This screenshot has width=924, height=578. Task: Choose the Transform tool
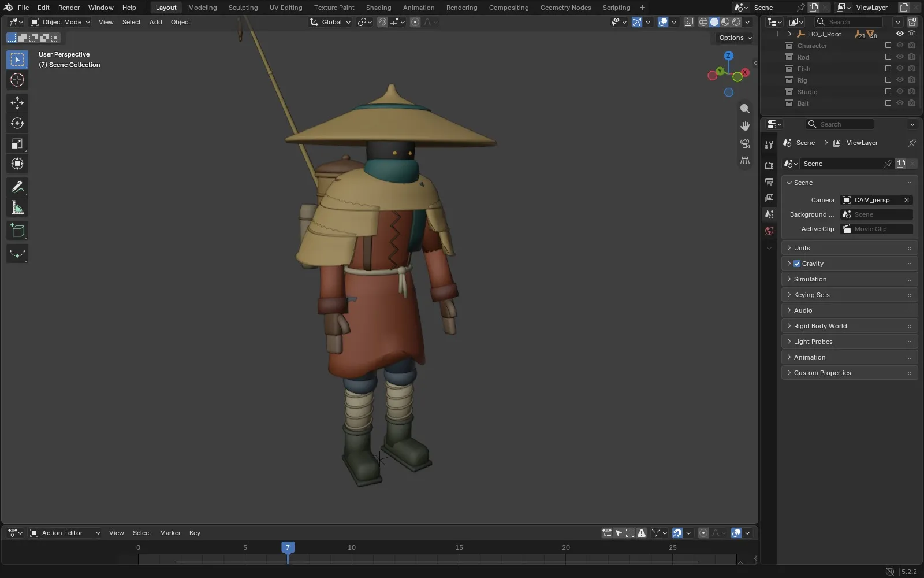click(x=17, y=164)
